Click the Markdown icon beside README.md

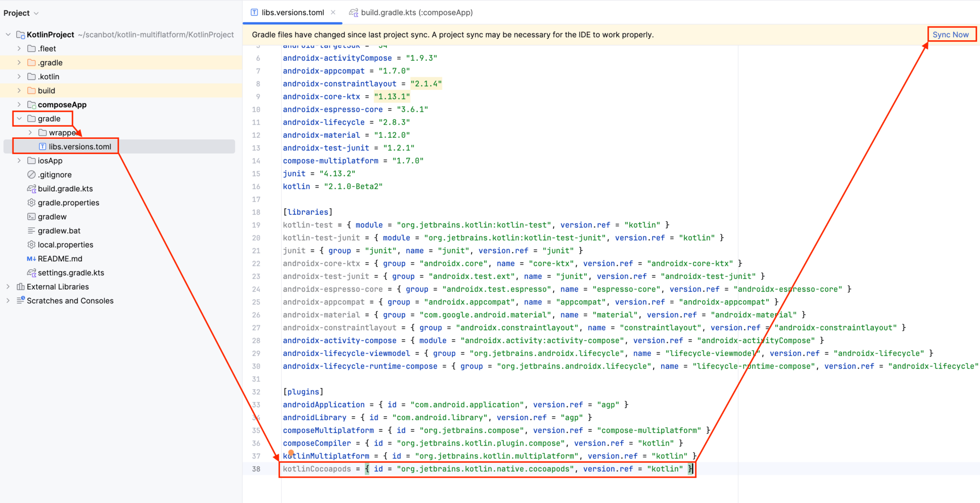[31, 258]
